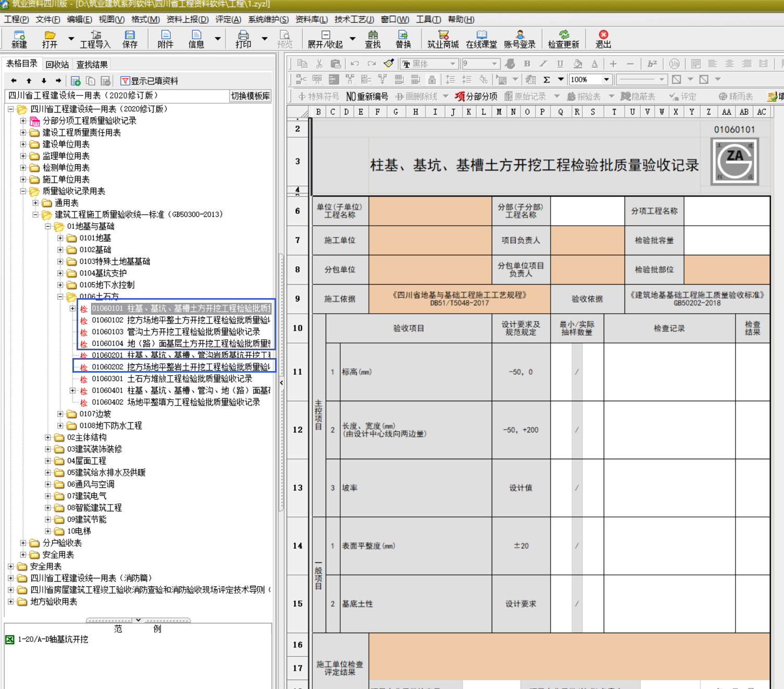Click the font color A swatch
This screenshot has width=784, height=689.
point(594,64)
